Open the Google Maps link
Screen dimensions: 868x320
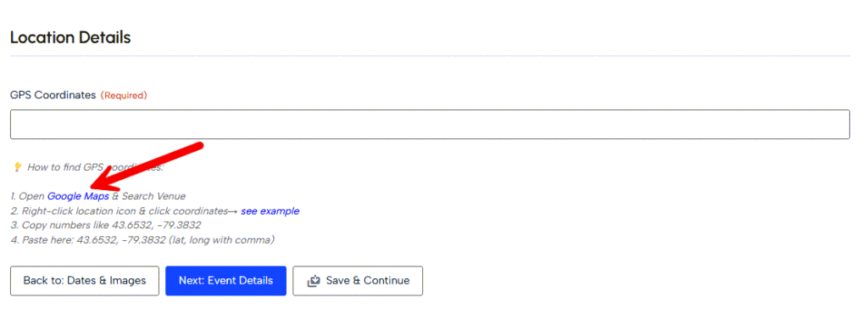[78, 196]
